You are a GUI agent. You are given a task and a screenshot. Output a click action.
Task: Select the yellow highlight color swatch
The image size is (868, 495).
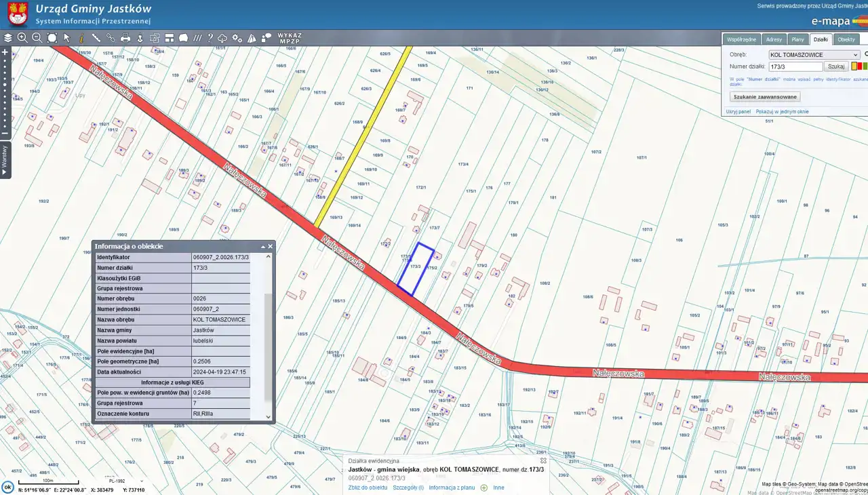click(x=854, y=66)
